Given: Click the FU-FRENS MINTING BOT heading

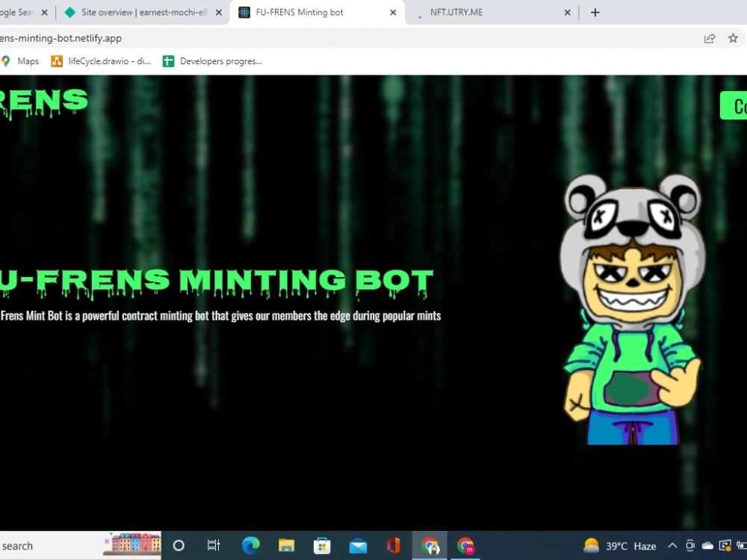Looking at the screenshot, I should coord(217,283).
